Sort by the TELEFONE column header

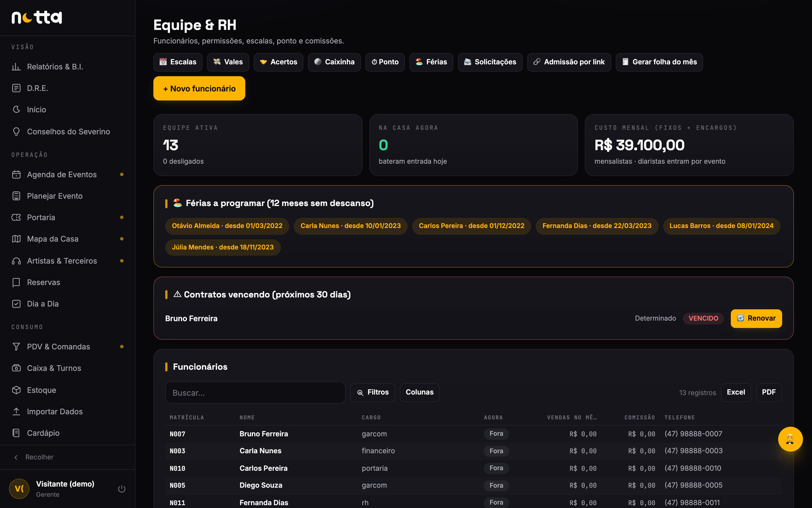click(679, 417)
